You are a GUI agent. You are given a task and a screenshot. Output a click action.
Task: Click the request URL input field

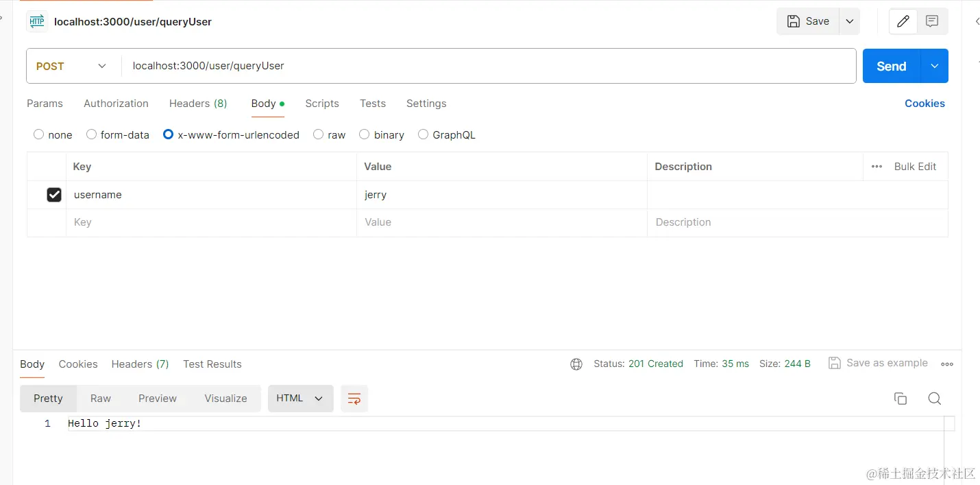[489, 66]
